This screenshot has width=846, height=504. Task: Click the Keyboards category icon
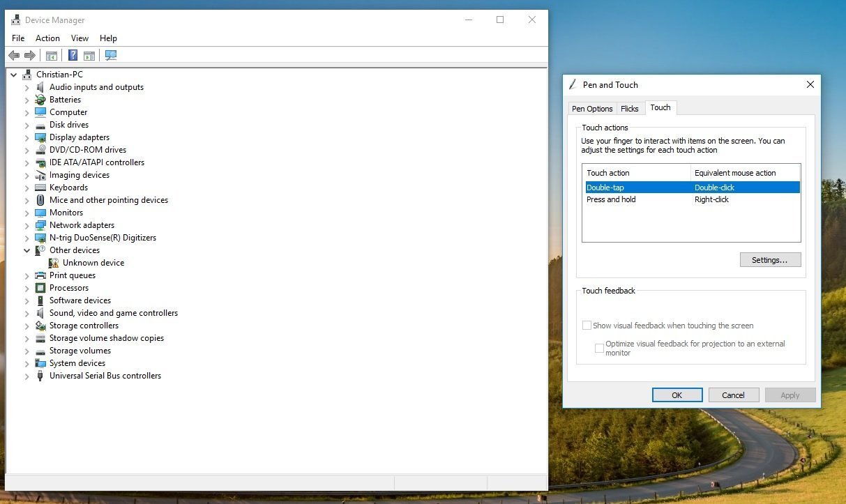click(x=40, y=188)
